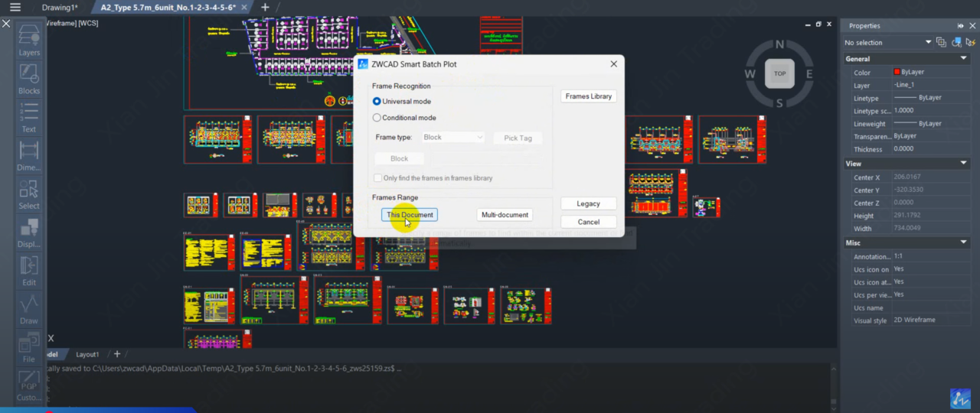Add a new layout tab
The image size is (980, 413).
(x=117, y=354)
